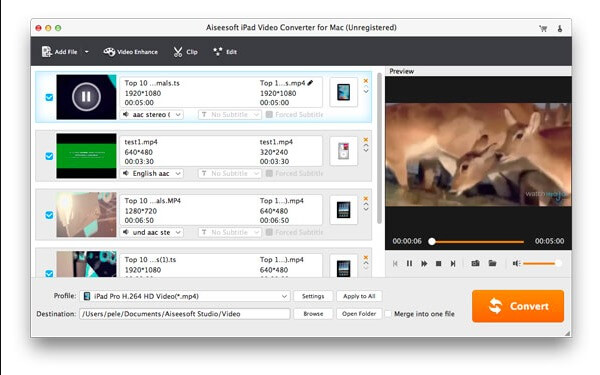Open the und aac ste audio track dropdown
The image size is (600, 375).
coord(152,232)
